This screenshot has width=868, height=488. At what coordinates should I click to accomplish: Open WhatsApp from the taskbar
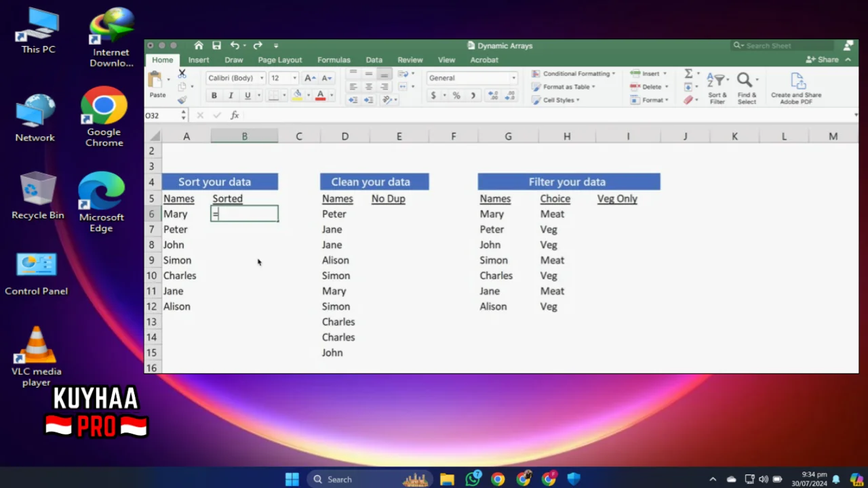coord(473,479)
